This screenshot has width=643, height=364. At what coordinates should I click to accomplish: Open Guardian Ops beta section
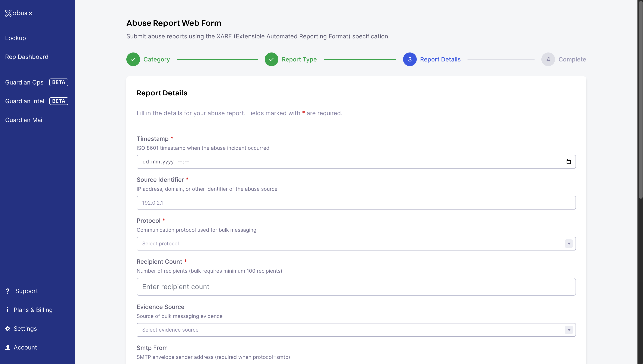24,82
